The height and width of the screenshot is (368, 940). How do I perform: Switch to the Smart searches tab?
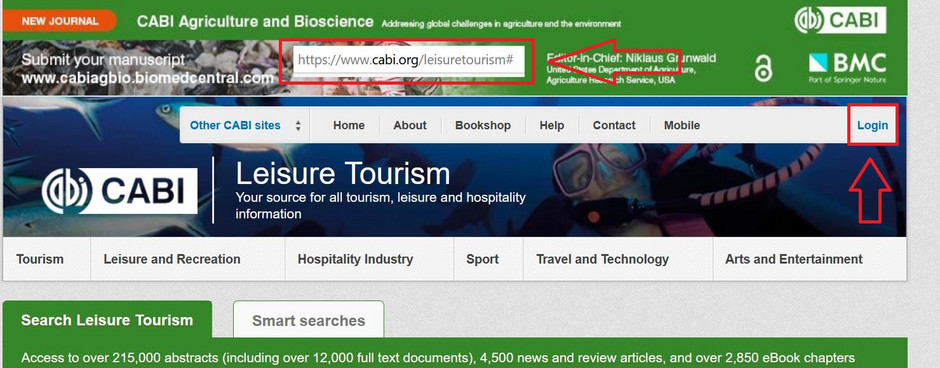308,321
